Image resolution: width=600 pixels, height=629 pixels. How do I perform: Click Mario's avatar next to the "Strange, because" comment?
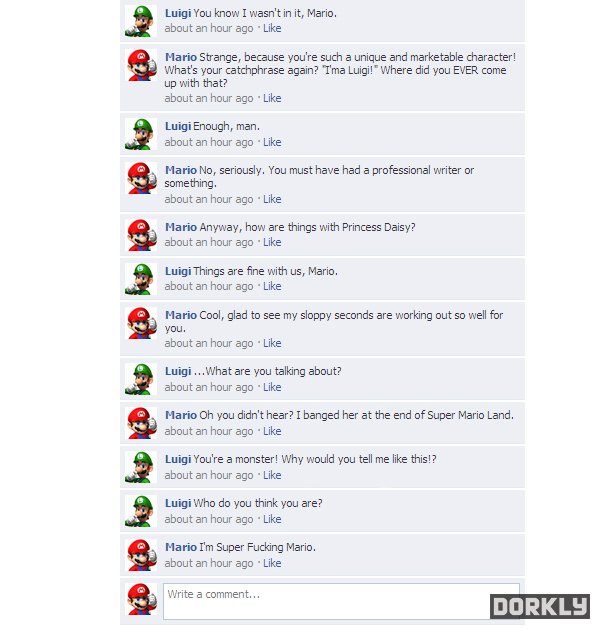point(140,65)
